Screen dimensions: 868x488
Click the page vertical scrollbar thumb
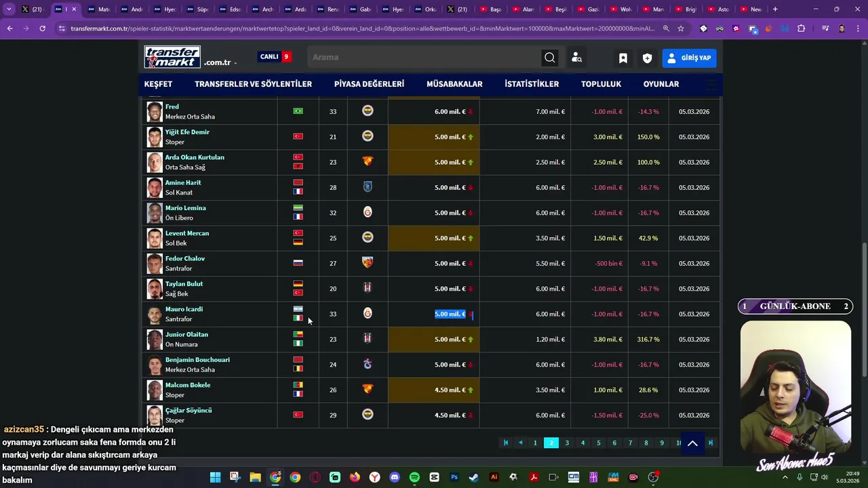864,310
